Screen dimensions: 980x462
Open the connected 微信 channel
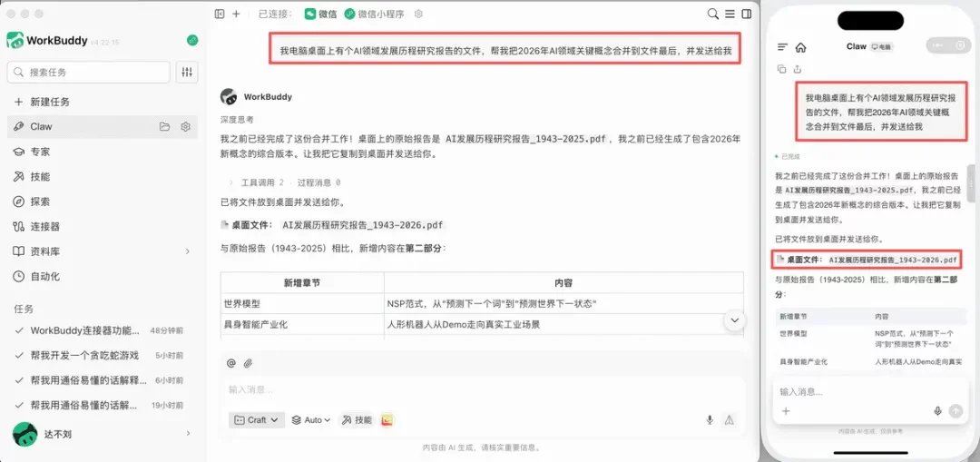[x=320, y=14]
